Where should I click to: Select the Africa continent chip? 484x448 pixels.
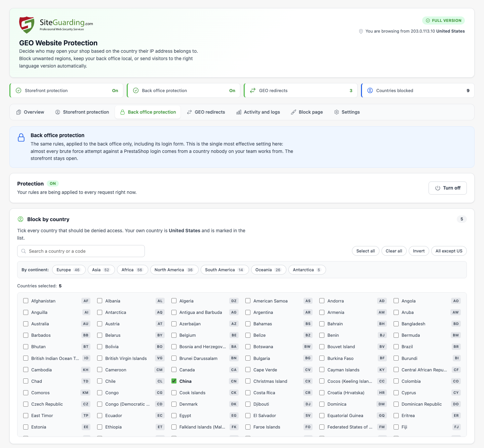pos(132,270)
